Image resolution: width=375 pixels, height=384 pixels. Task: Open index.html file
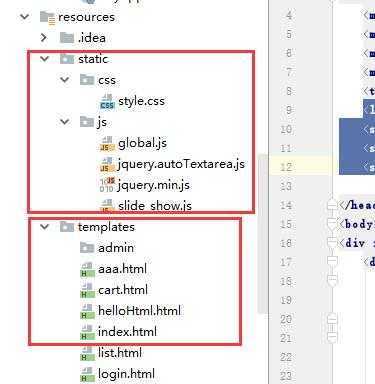[127, 332]
